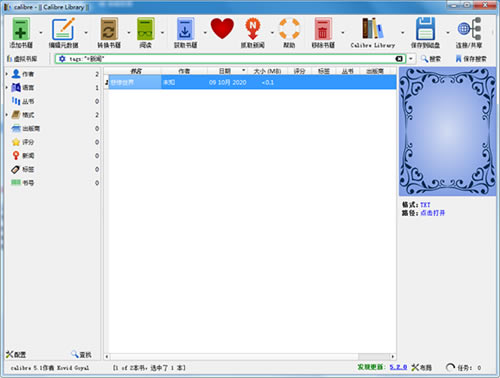500x378 pixels.
Task: Sort by the Series (丛书) column header
Action: (x=348, y=71)
